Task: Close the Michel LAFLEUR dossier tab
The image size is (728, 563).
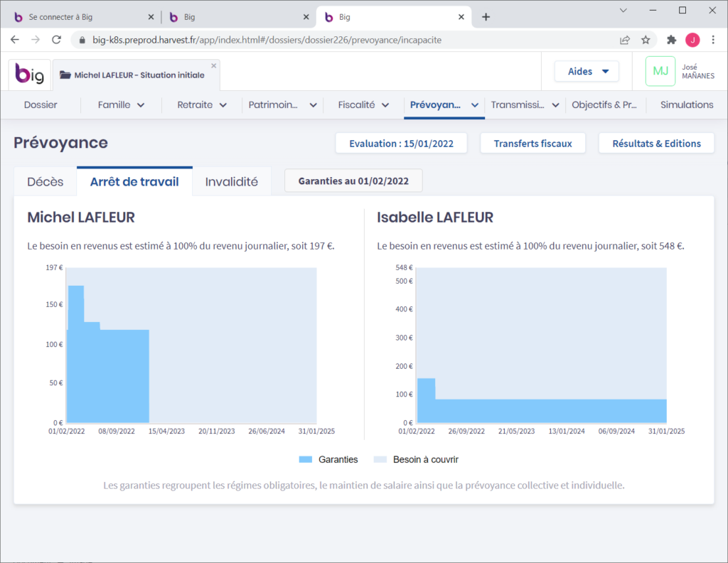Action: tap(213, 65)
